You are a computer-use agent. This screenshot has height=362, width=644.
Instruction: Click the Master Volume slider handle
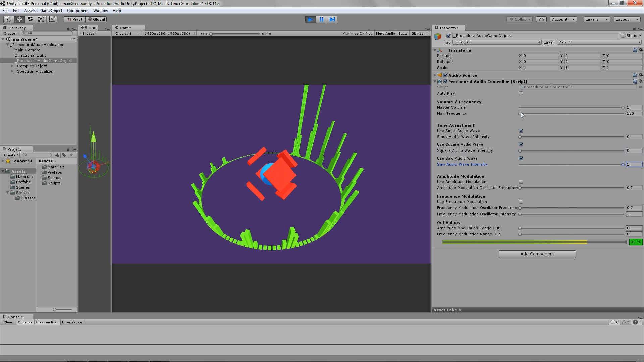(x=623, y=108)
